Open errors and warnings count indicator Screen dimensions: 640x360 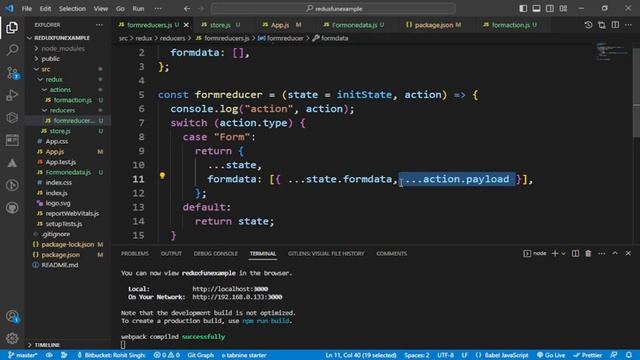click(x=167, y=355)
